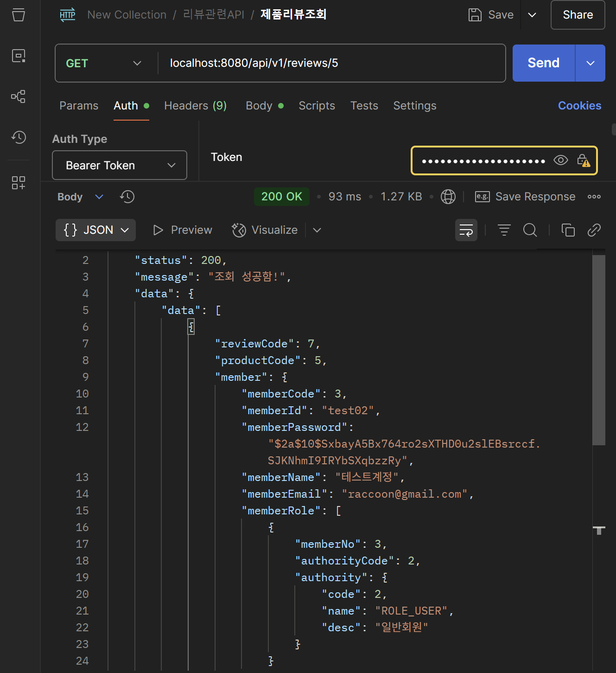The height and width of the screenshot is (673, 616).
Task: Click the 93 ms response time
Action: coord(345,197)
